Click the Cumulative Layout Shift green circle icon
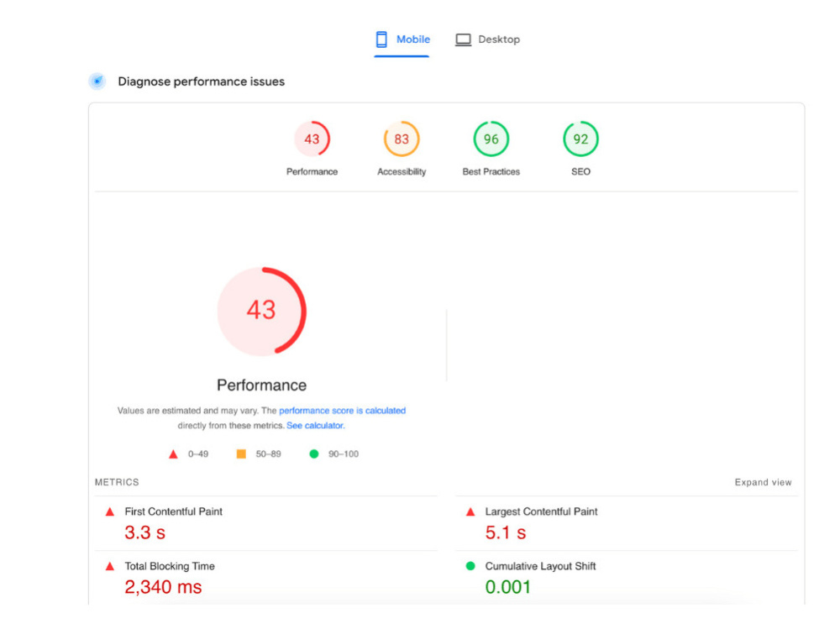 [470, 566]
